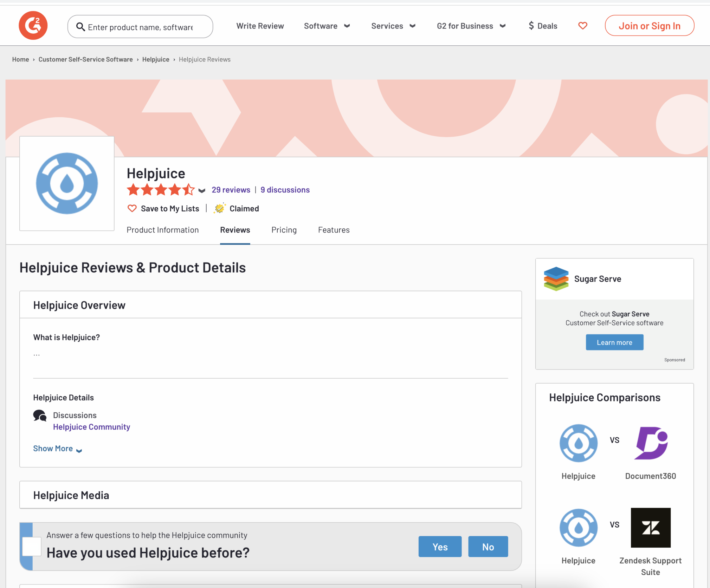Click the Zendesk Support Suite logo
This screenshot has width=710, height=588.
651,528
